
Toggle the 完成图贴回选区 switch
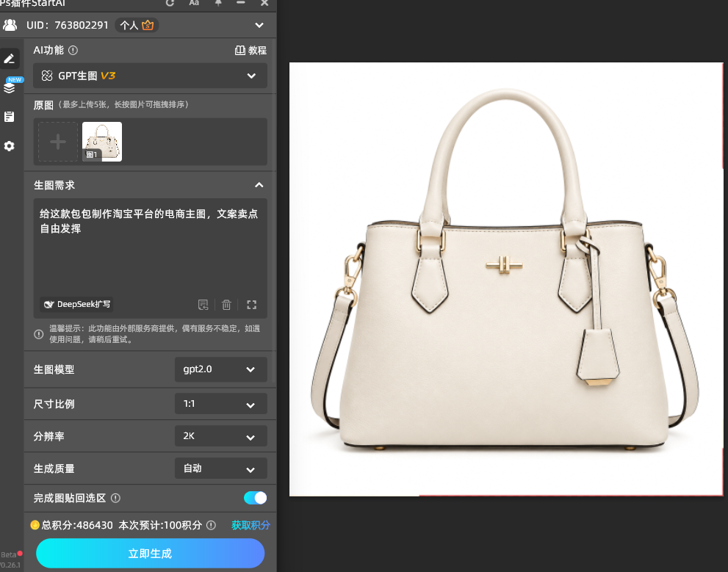(256, 498)
